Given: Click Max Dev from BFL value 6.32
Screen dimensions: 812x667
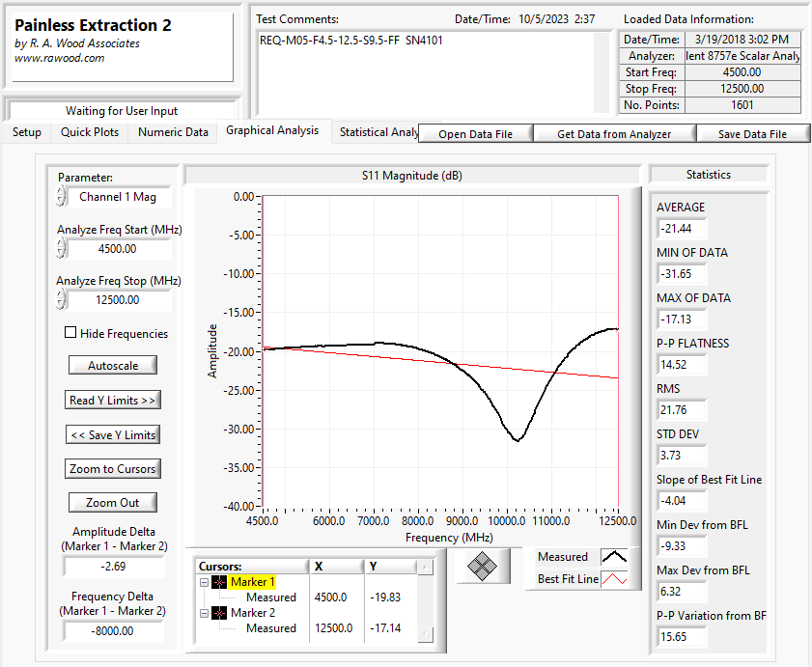Looking at the screenshot, I should click(681, 592).
